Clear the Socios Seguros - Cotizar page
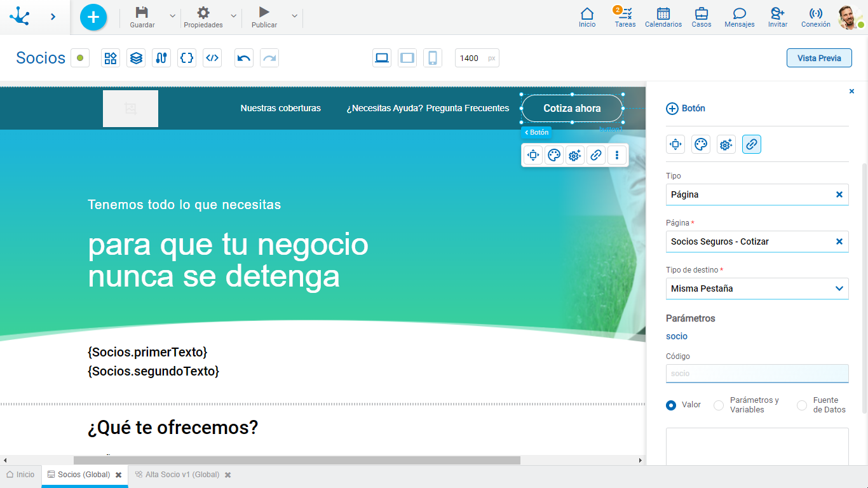 [x=839, y=241]
